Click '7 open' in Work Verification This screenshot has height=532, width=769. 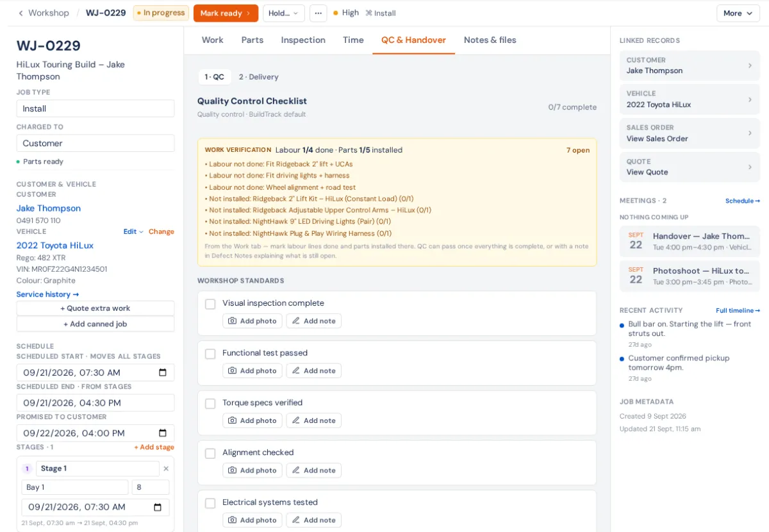(578, 150)
